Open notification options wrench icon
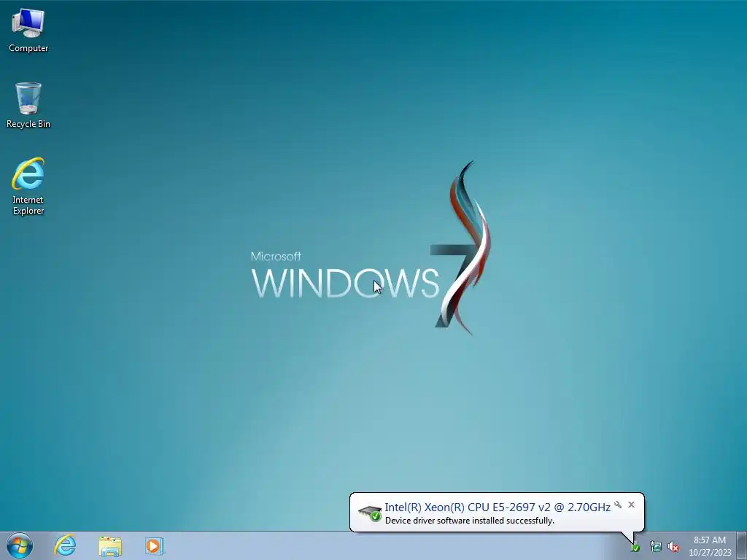This screenshot has width=747, height=560. 618,505
